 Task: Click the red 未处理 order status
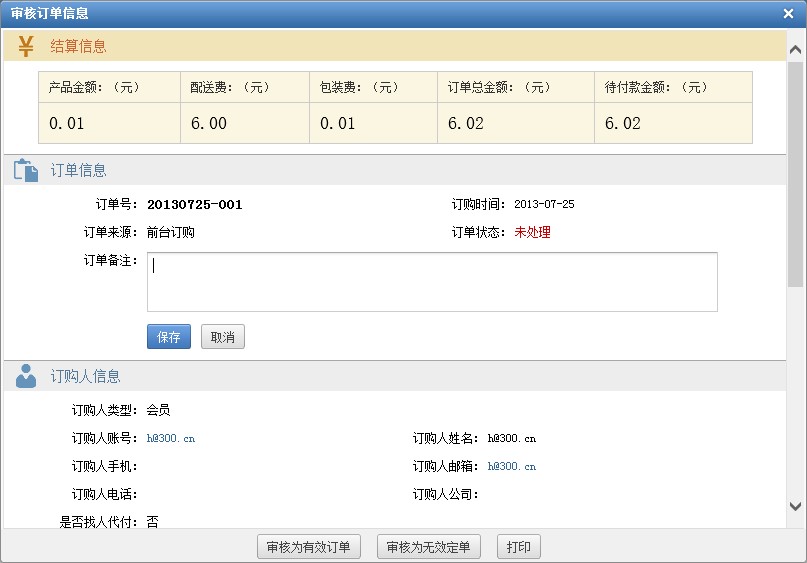(532, 233)
